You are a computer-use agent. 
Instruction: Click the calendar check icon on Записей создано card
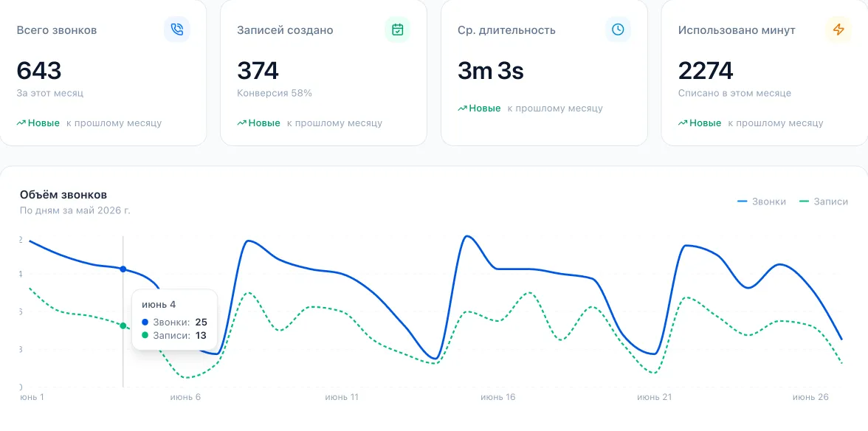[397, 30]
